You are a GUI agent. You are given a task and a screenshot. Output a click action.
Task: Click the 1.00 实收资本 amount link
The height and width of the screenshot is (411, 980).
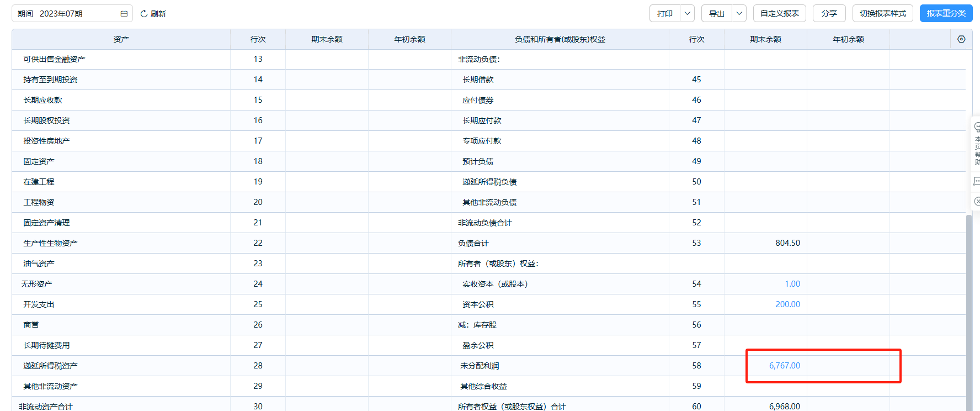pos(792,284)
